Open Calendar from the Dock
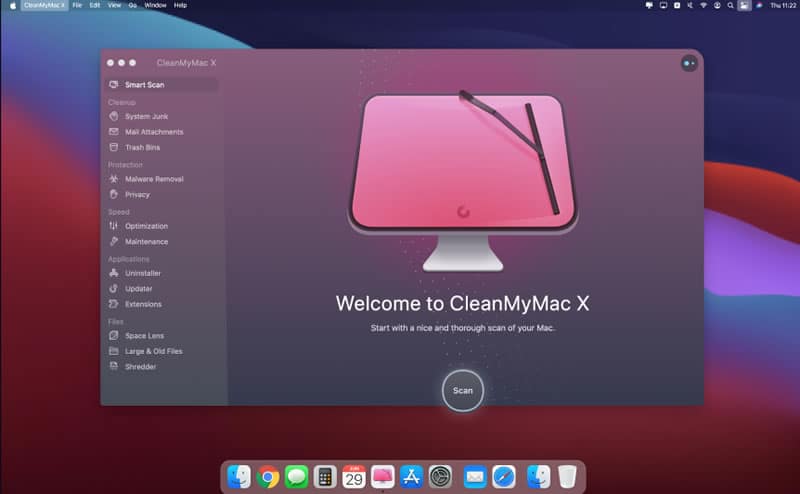The image size is (800, 494). [354, 477]
